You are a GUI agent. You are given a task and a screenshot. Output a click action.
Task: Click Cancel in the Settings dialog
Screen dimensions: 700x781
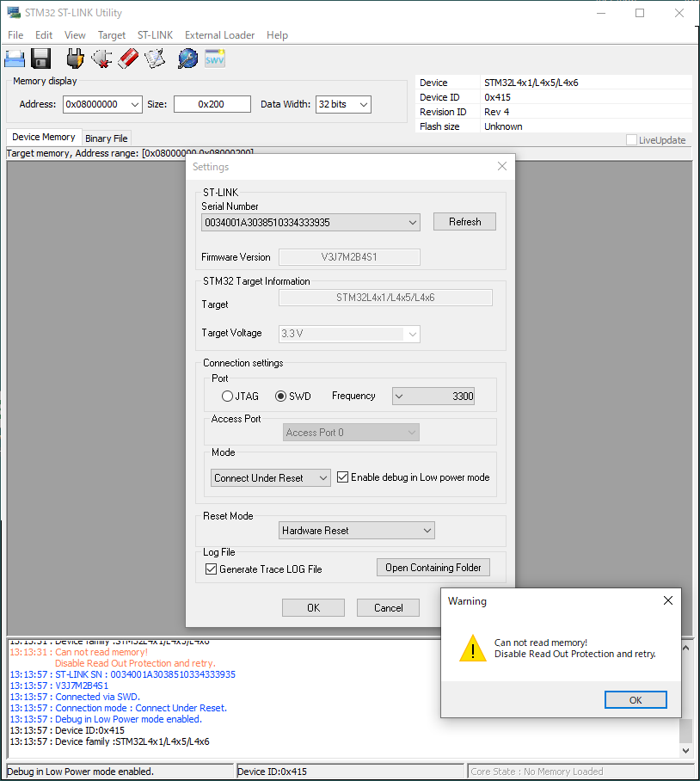(x=388, y=607)
